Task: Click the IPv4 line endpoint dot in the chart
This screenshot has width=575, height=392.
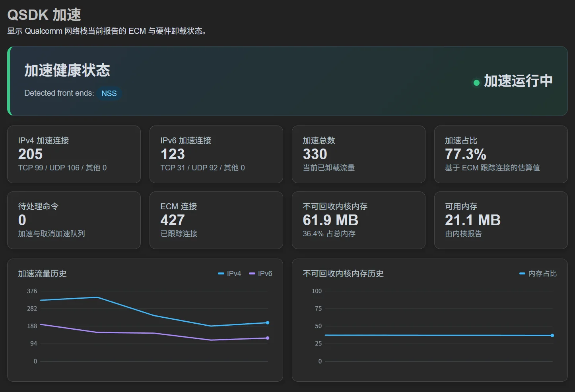Action: [x=268, y=323]
